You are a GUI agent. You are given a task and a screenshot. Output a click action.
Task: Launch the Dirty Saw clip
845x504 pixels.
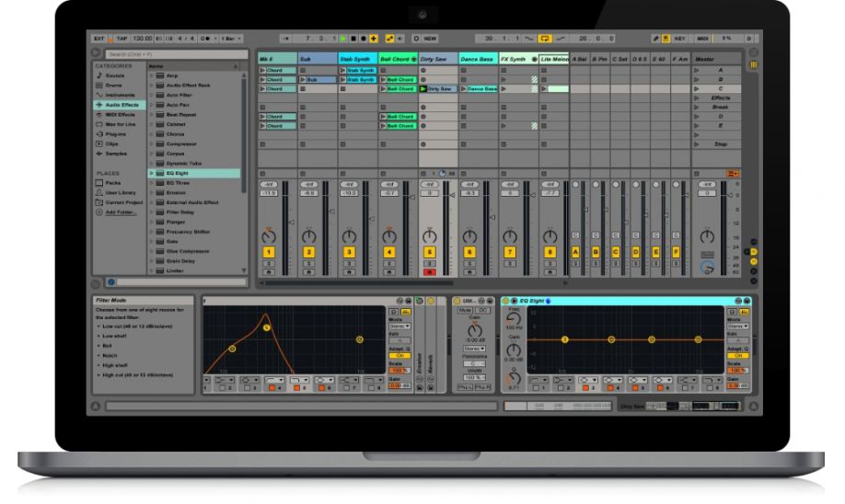coord(423,89)
